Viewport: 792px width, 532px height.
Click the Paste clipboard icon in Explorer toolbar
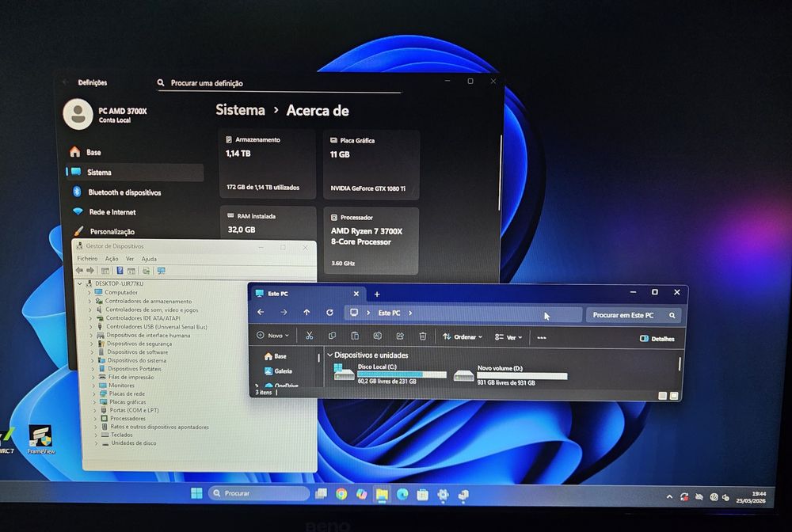click(355, 336)
